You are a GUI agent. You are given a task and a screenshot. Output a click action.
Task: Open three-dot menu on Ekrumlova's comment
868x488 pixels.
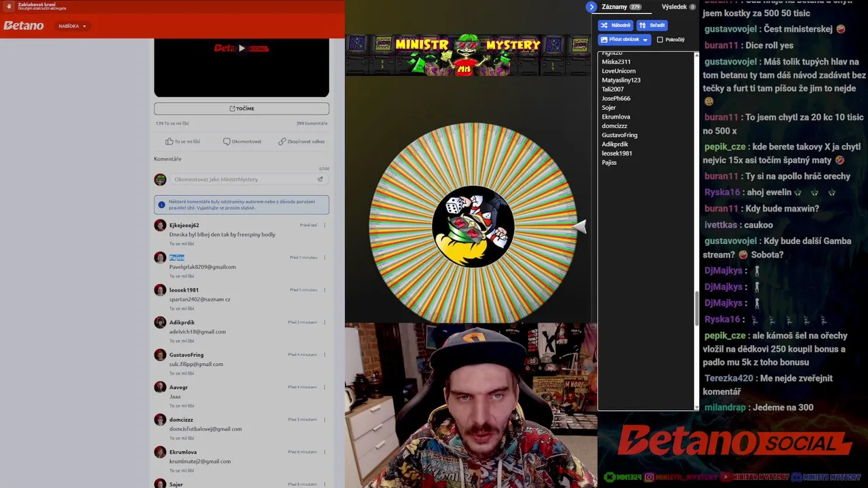[x=324, y=452]
